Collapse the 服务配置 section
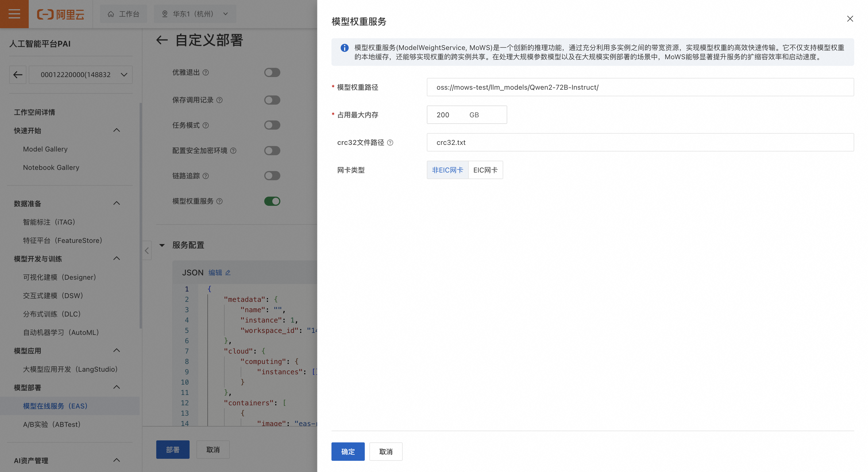Screen dimensions: 868x472 click(x=162, y=245)
